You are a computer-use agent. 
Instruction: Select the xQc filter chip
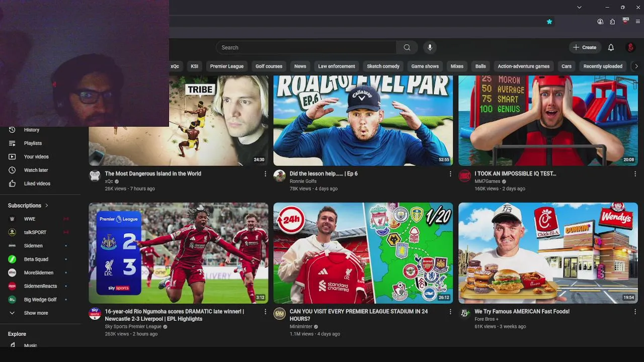click(x=175, y=66)
